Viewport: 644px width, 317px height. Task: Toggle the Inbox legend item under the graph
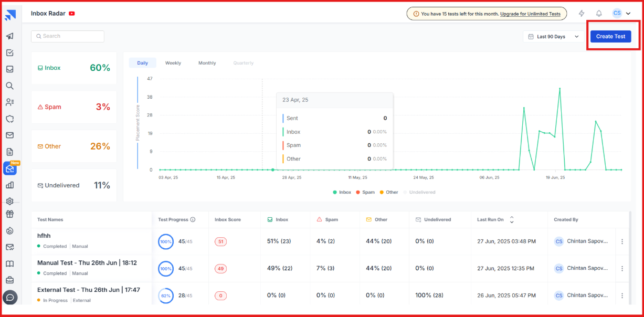pos(342,192)
